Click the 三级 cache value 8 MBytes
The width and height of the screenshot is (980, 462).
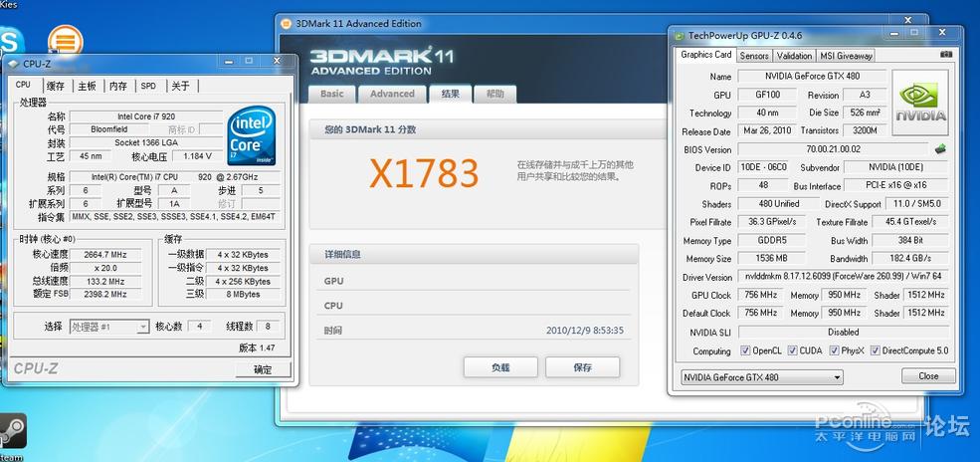click(x=243, y=294)
